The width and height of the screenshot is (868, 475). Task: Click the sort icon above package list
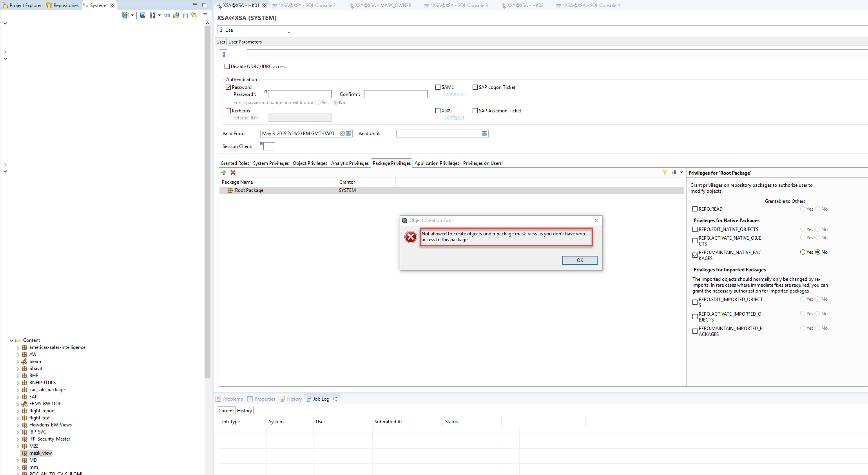674,172
